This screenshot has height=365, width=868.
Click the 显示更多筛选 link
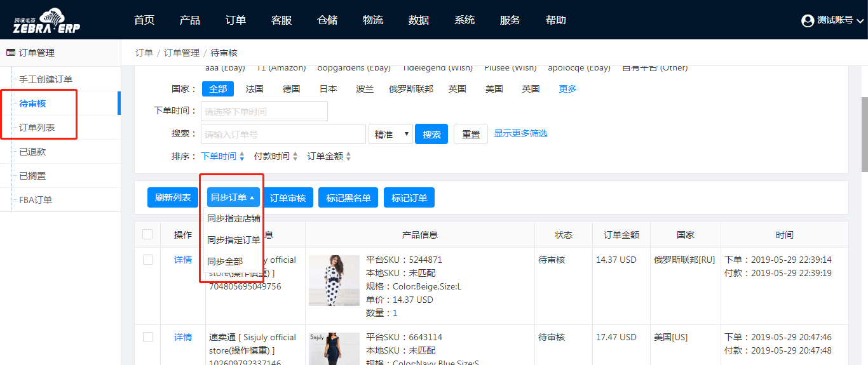point(520,133)
